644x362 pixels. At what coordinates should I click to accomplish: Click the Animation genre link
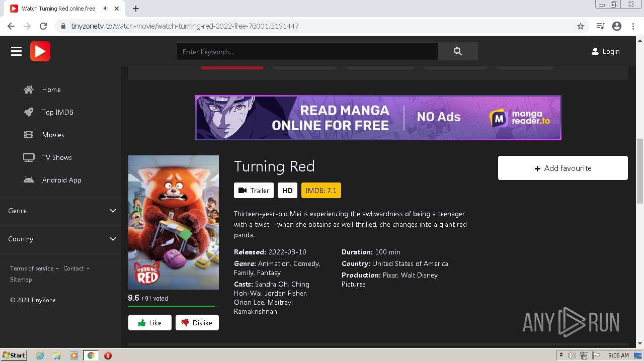tap(274, 263)
